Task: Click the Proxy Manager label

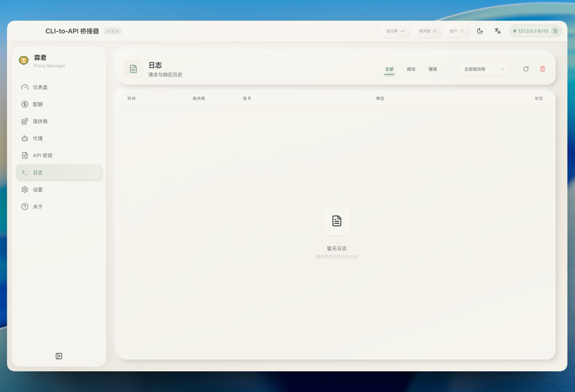Action: pyautogui.click(x=50, y=66)
